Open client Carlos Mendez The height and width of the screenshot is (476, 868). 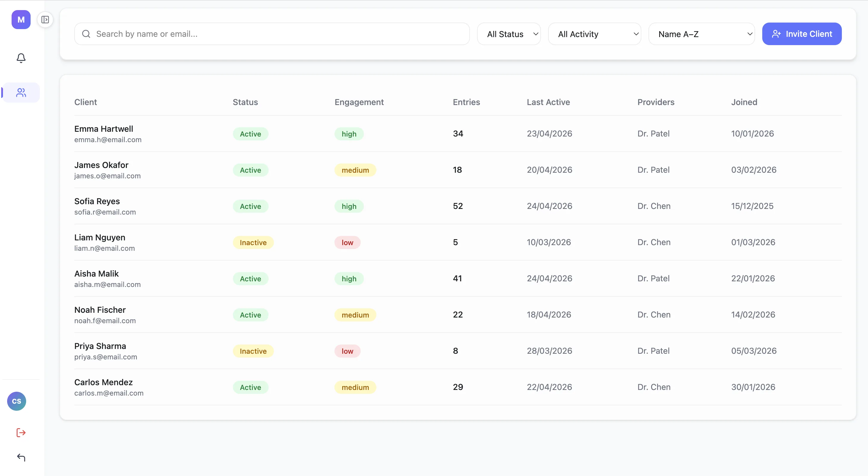click(x=103, y=382)
